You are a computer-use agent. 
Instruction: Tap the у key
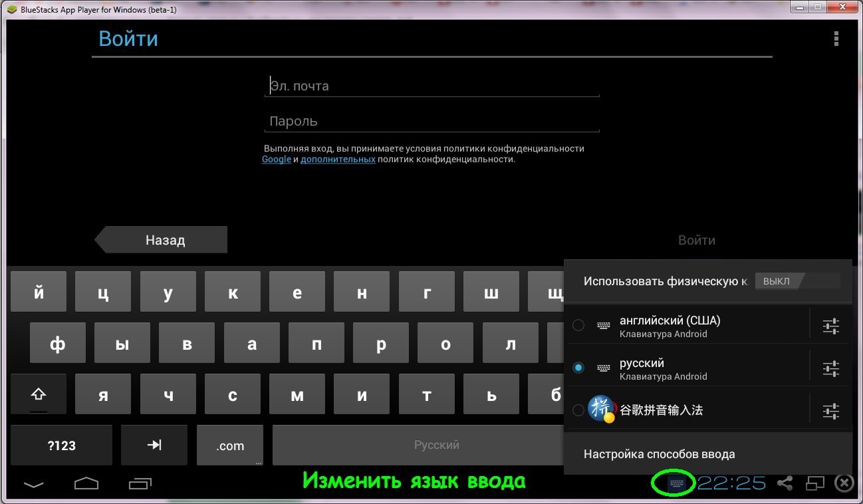tap(168, 292)
